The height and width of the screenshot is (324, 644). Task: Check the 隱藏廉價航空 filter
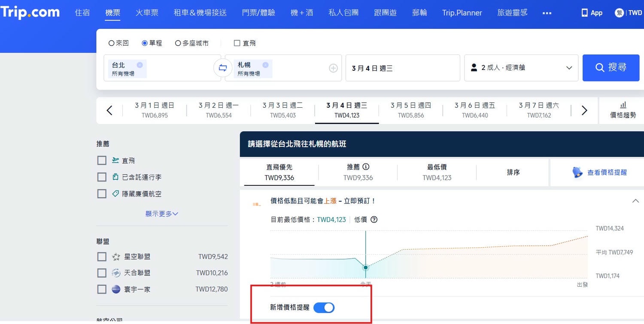click(x=102, y=194)
